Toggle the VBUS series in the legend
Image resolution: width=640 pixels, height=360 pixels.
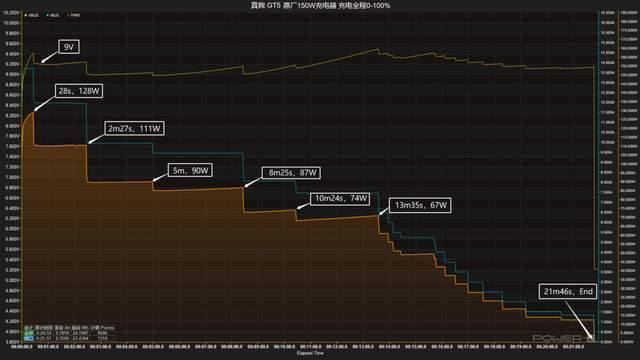(x=32, y=15)
